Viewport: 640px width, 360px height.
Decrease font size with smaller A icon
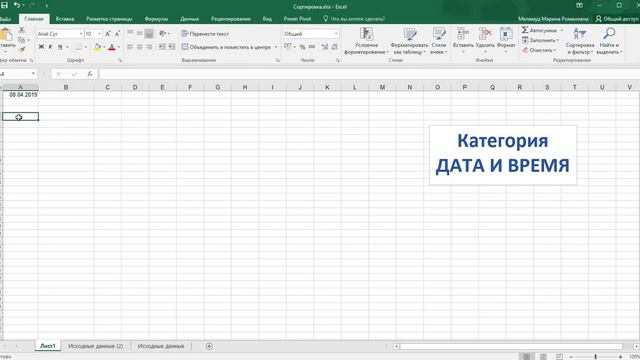(x=117, y=34)
